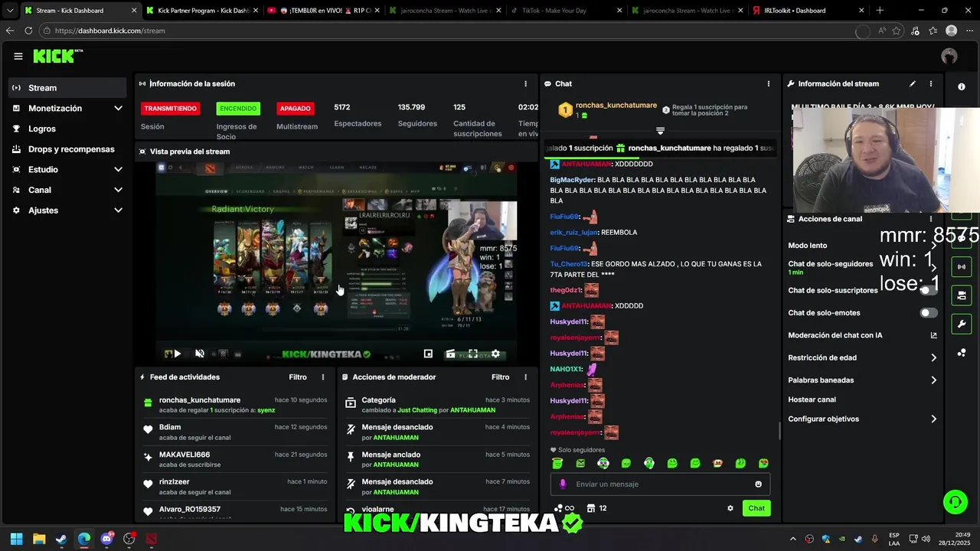The image size is (980, 551).
Task: Open Acciones de moderador options menu
Action: (x=525, y=377)
